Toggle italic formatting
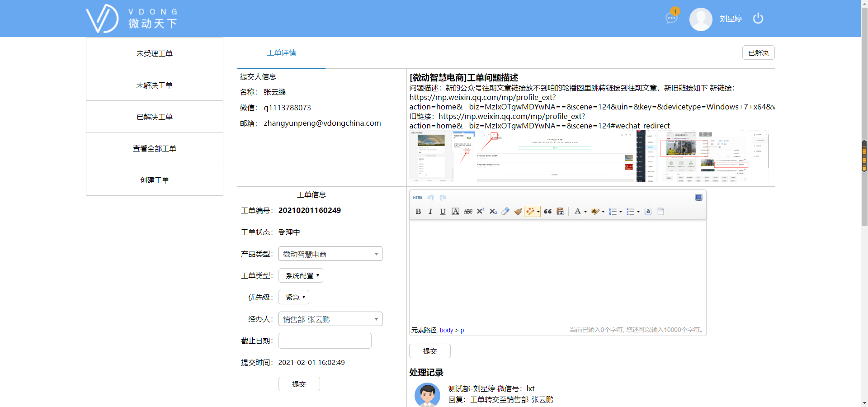868x407 pixels. pyautogui.click(x=430, y=211)
